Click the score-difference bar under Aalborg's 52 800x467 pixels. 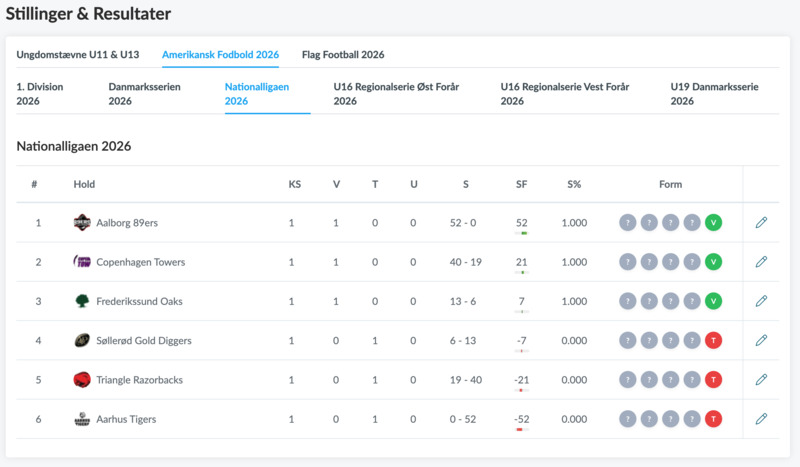[521, 233]
